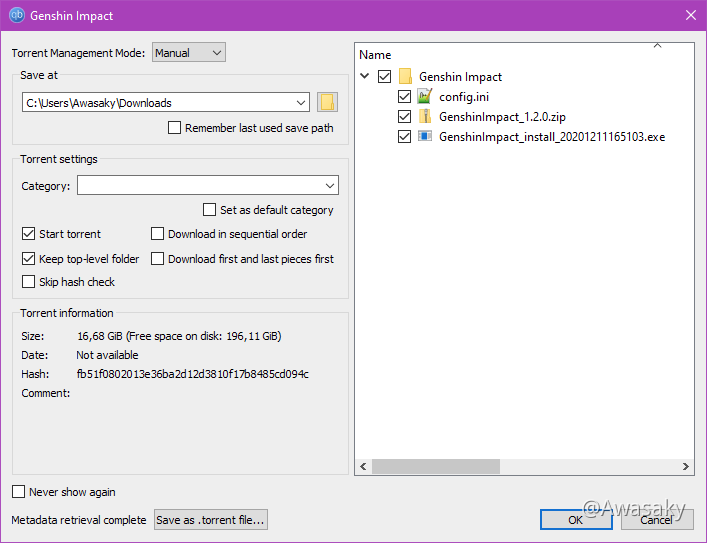The width and height of the screenshot is (707, 543).
Task: Click the qBittorrent logo in title bar
Action: point(17,15)
